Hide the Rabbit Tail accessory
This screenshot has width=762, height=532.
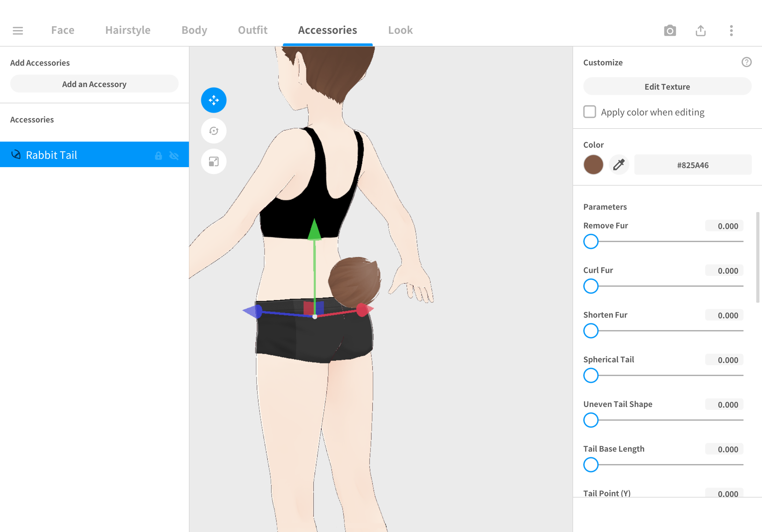pos(174,155)
